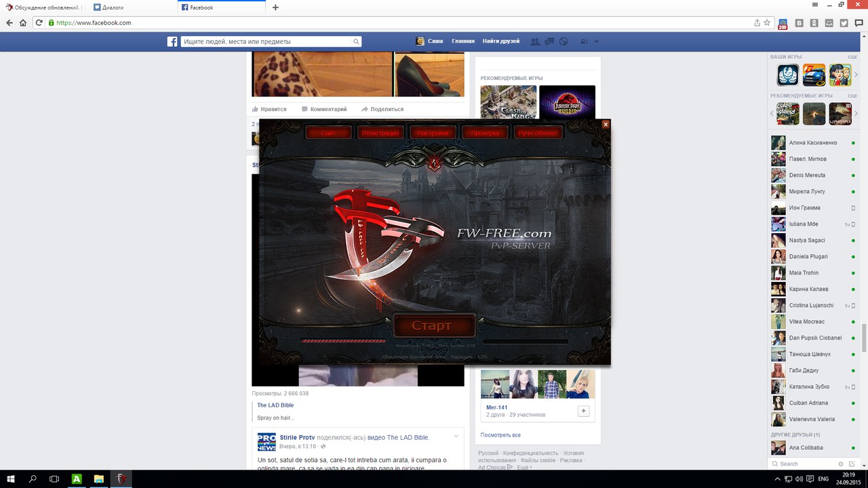
Task: Click the browser back arrow
Action: point(9,22)
